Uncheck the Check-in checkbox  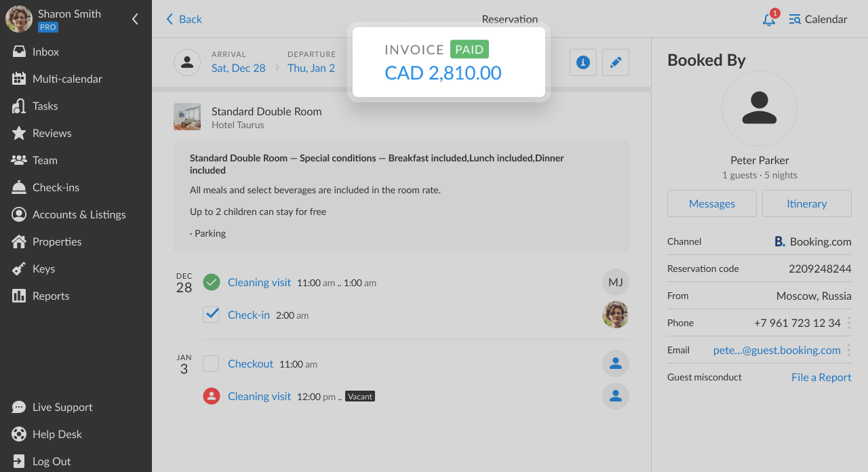[x=212, y=315]
